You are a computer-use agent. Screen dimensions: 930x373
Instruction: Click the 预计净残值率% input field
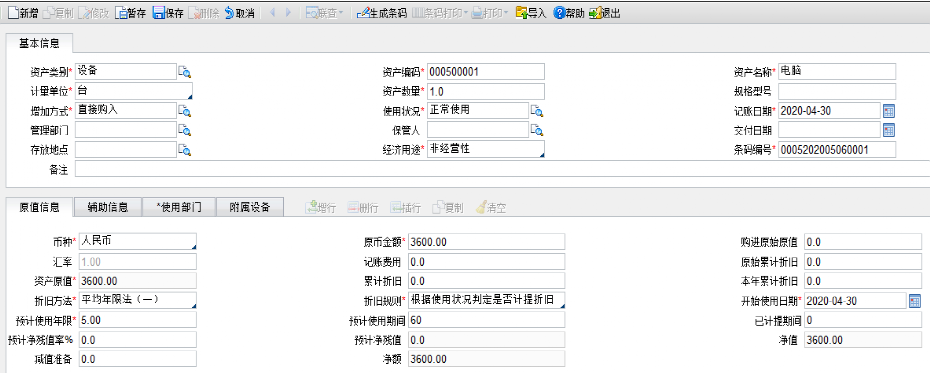click(x=137, y=340)
